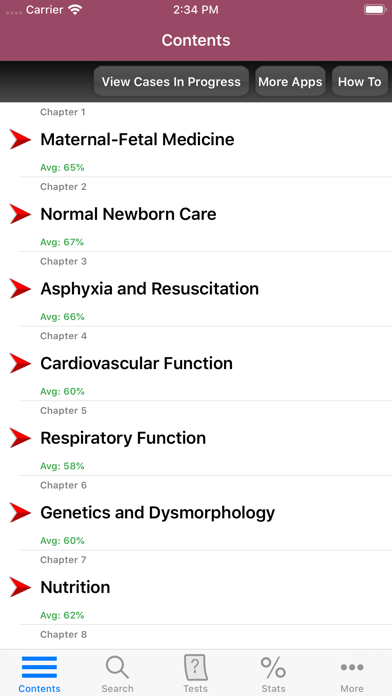Click the Wi-Fi status icon

pos(76,10)
